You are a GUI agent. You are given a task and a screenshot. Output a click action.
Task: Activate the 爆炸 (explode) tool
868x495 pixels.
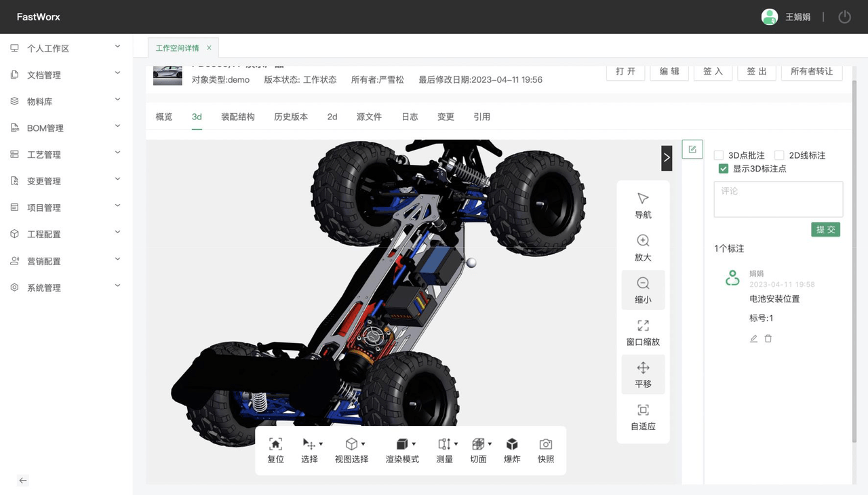512,450
